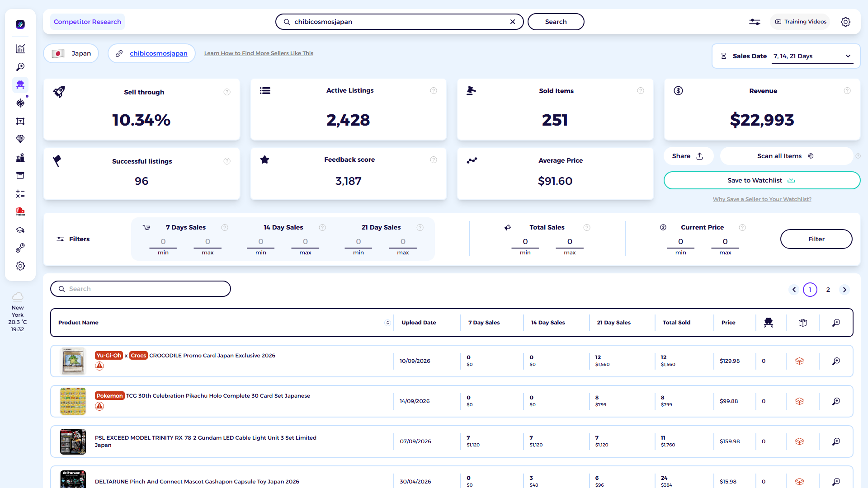Screen dimensions: 868x488
Task: Open the top-right settings gear icon
Action: point(845,22)
